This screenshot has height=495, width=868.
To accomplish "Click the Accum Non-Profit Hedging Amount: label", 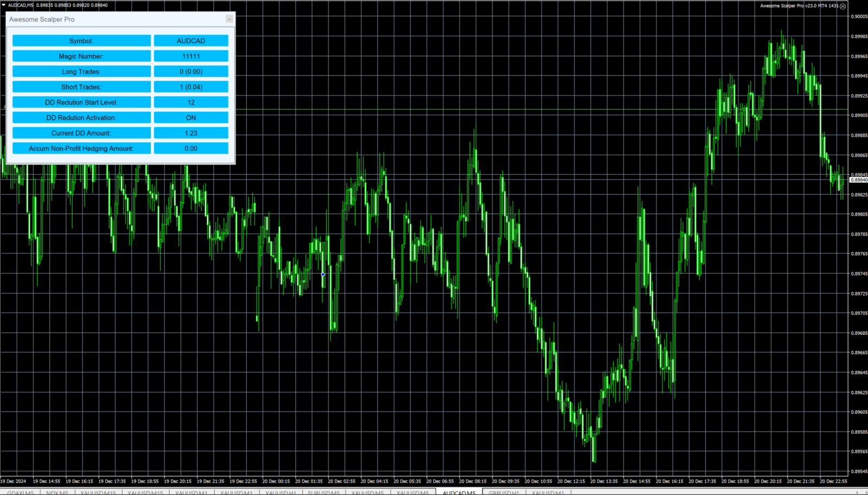I will point(81,148).
